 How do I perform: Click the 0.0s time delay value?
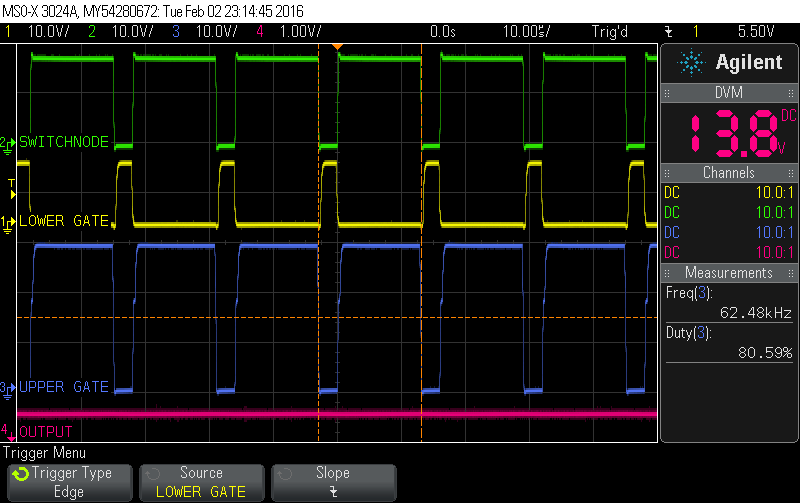point(442,32)
